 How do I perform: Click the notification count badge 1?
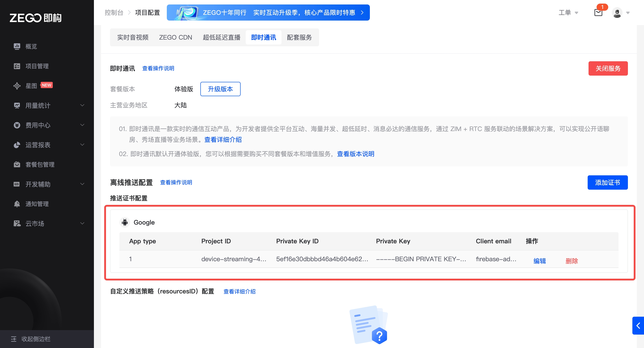602,7
